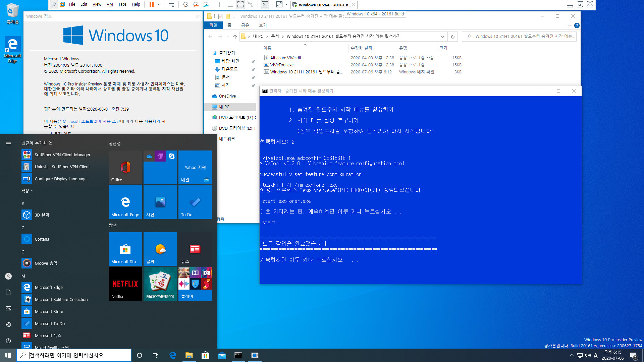Open dropdown next to stretch display icon
The image size is (644, 362).
[x=286, y=4]
